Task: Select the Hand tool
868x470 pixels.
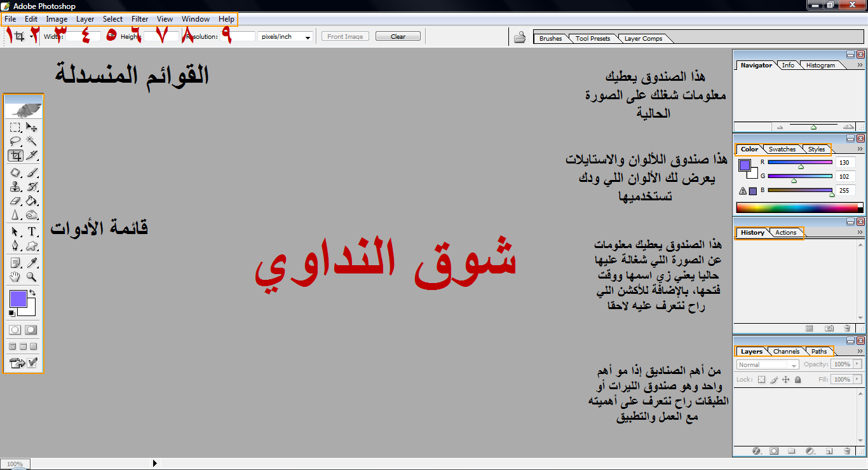Action: pos(15,277)
